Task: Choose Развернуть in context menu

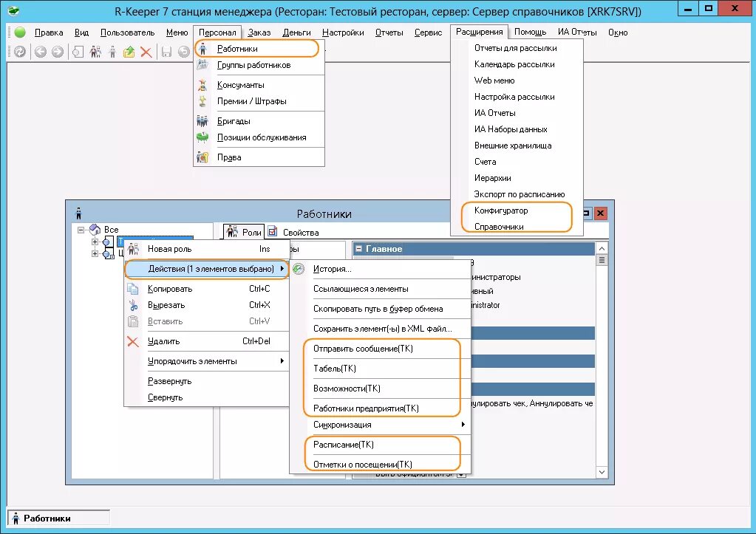Action: click(206, 381)
